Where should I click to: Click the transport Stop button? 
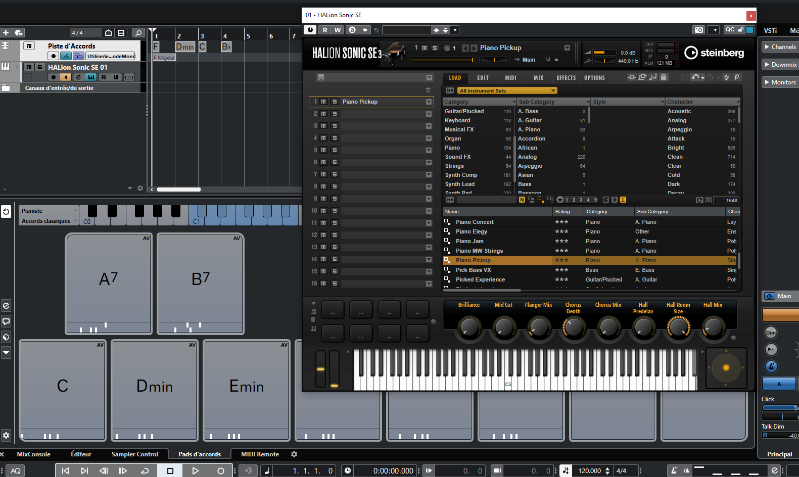(170, 470)
